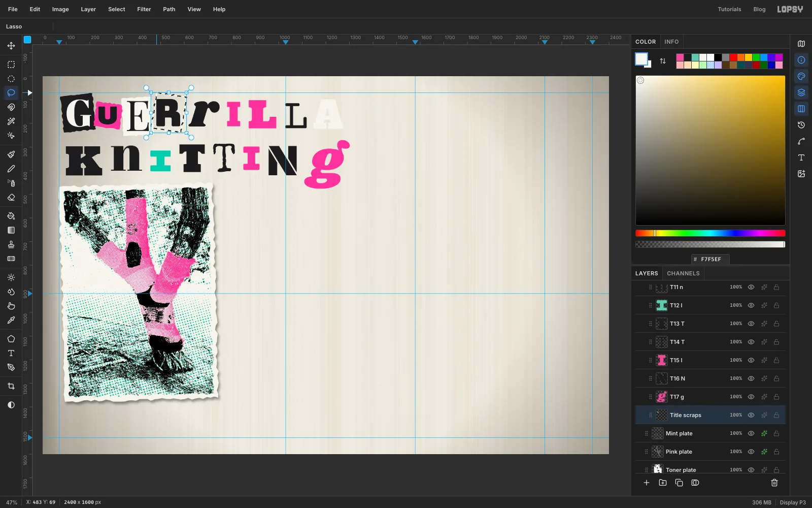The image size is (812, 508).
Task: Select the Rectangular Marquee tool
Action: coord(11,65)
